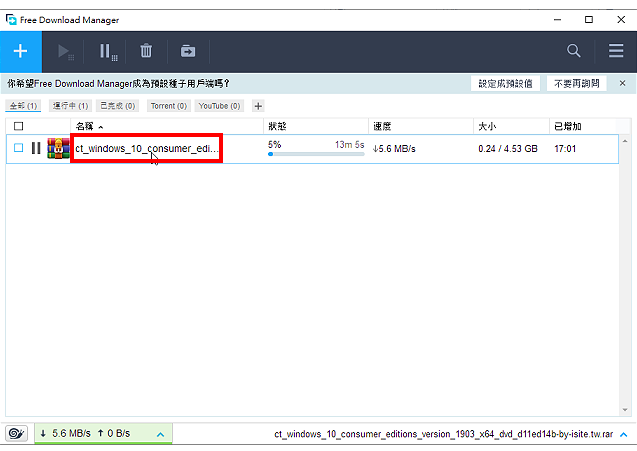The height and width of the screenshot is (451, 637).
Task: Click the 13m 5s remaining time
Action: point(349,145)
